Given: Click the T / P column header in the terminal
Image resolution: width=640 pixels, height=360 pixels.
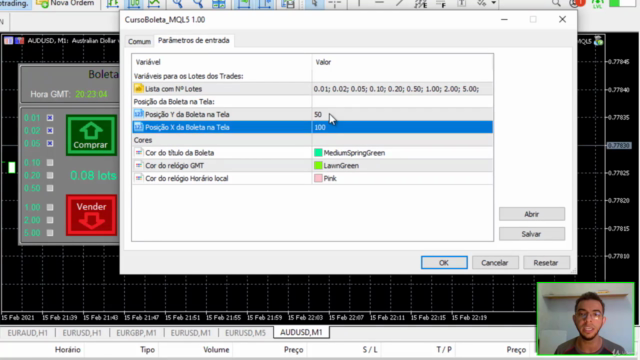Looking at the screenshot, I should click(x=444, y=350).
